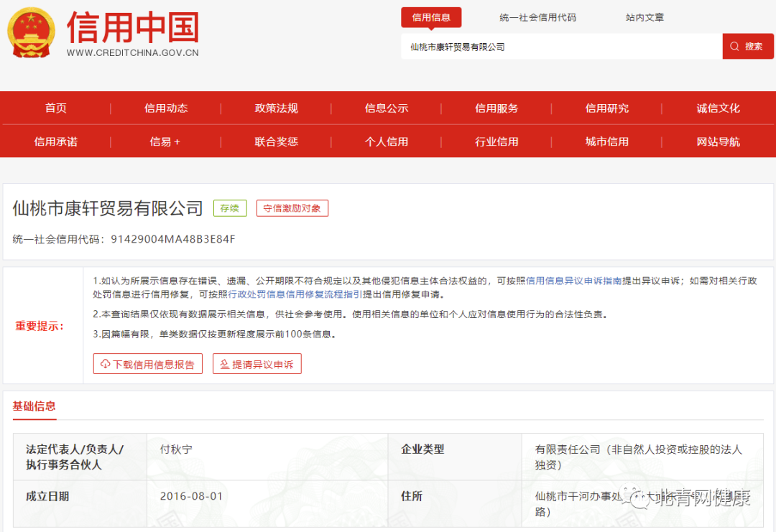This screenshot has width=776, height=532.
Task: Open the 基础信息 section tab
Action: click(x=34, y=406)
